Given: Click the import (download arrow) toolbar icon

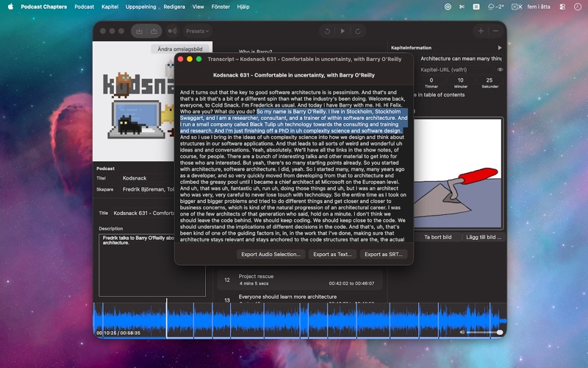Looking at the screenshot, I should point(139,31).
